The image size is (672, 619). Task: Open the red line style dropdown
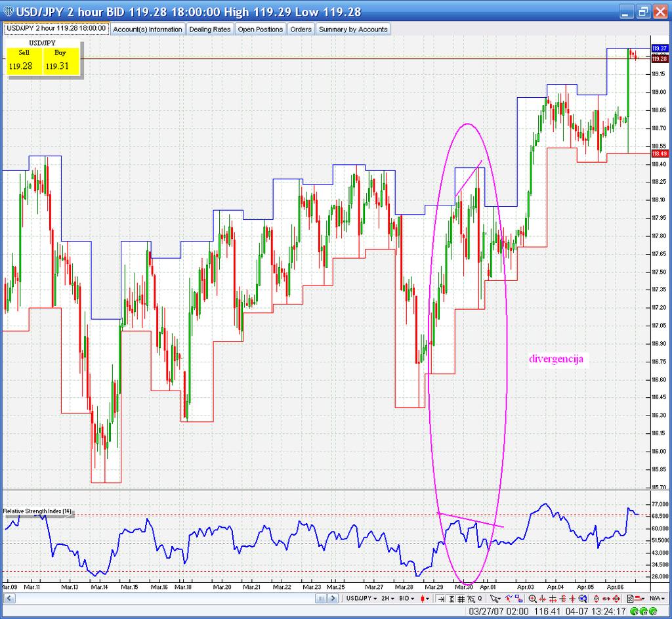tap(640, 599)
